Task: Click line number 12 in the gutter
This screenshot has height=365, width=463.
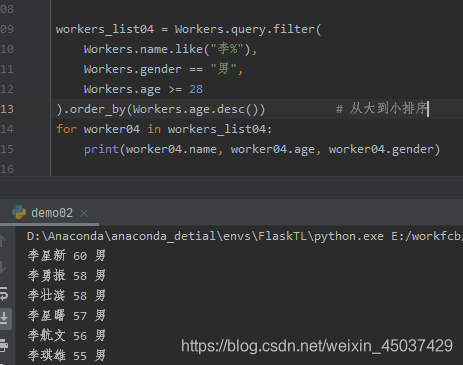Action: point(7,89)
